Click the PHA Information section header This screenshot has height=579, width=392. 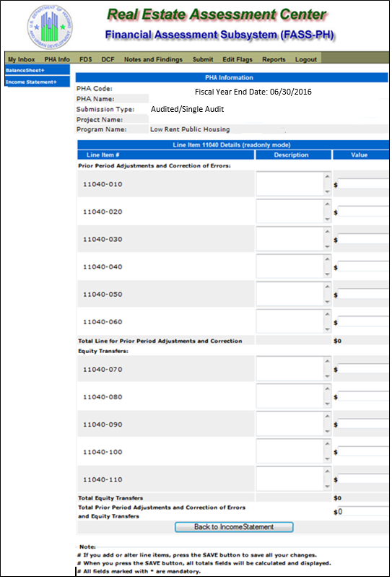pos(232,77)
